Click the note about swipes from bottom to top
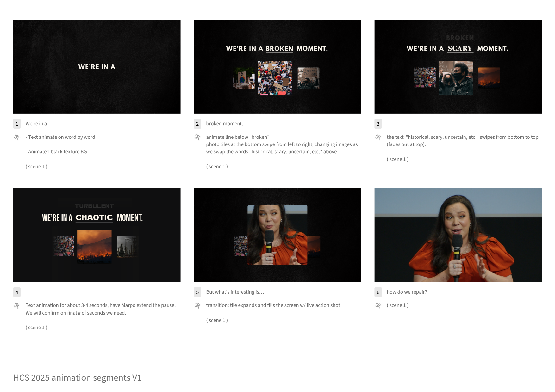 coord(462,141)
